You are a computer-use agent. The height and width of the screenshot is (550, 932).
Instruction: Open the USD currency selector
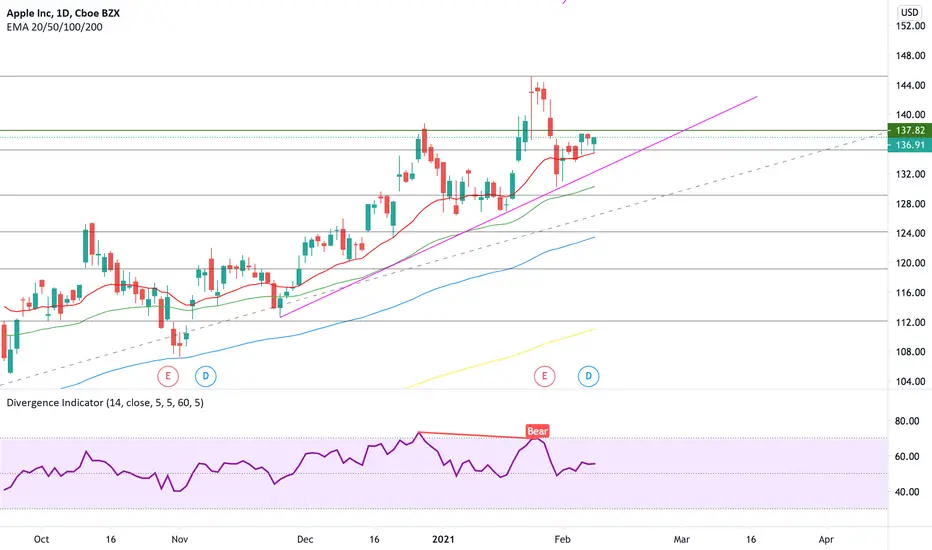point(909,12)
